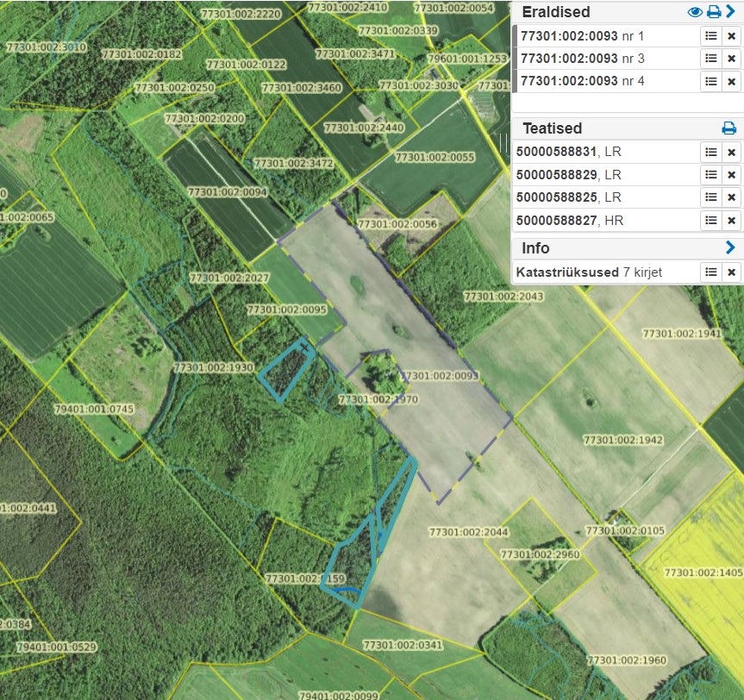This screenshot has width=744, height=700.
Task: Print the Eraldised list
Action: point(713,12)
